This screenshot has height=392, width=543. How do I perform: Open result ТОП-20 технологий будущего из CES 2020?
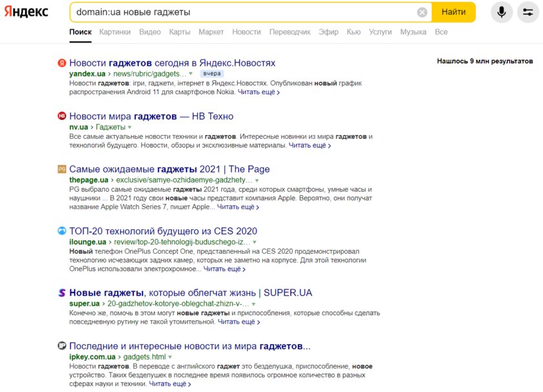coord(163,231)
